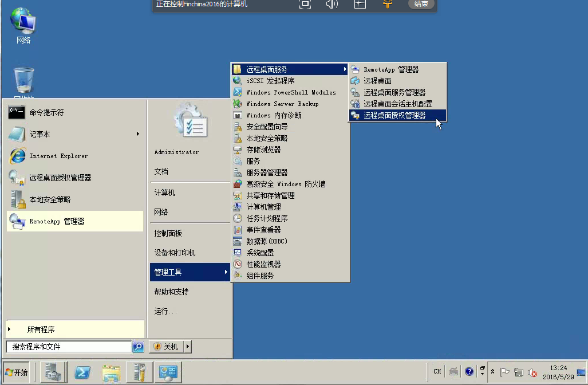Click the search magnifier button
Screen dimensions: 588x385
pos(139,347)
